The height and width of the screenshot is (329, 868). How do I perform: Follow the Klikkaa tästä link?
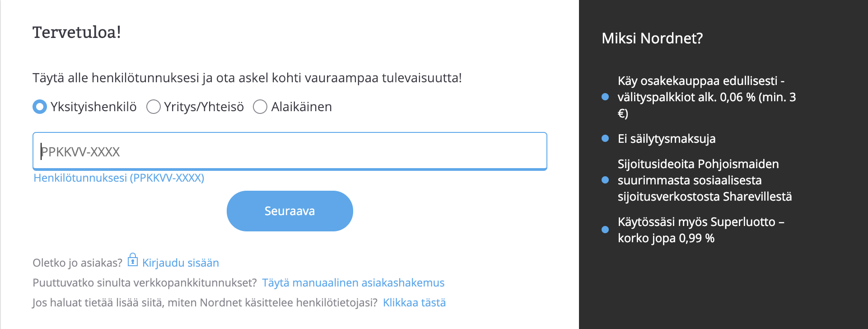[414, 303]
